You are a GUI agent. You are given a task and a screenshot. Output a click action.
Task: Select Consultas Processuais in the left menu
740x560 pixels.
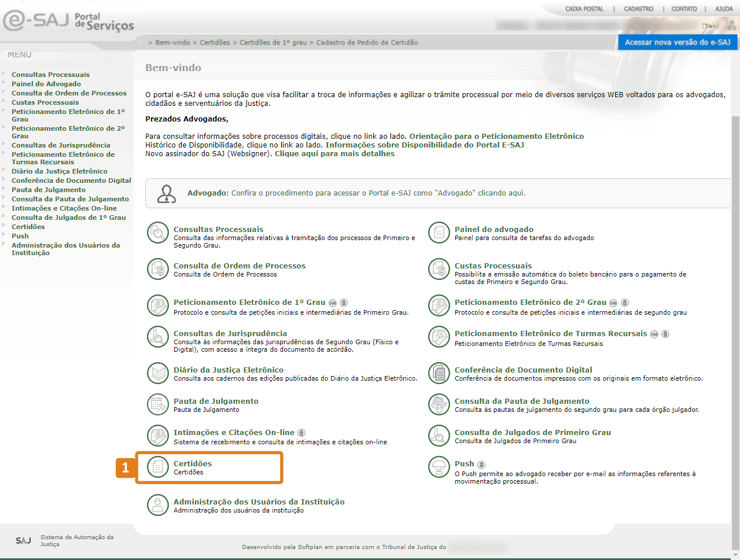point(51,75)
